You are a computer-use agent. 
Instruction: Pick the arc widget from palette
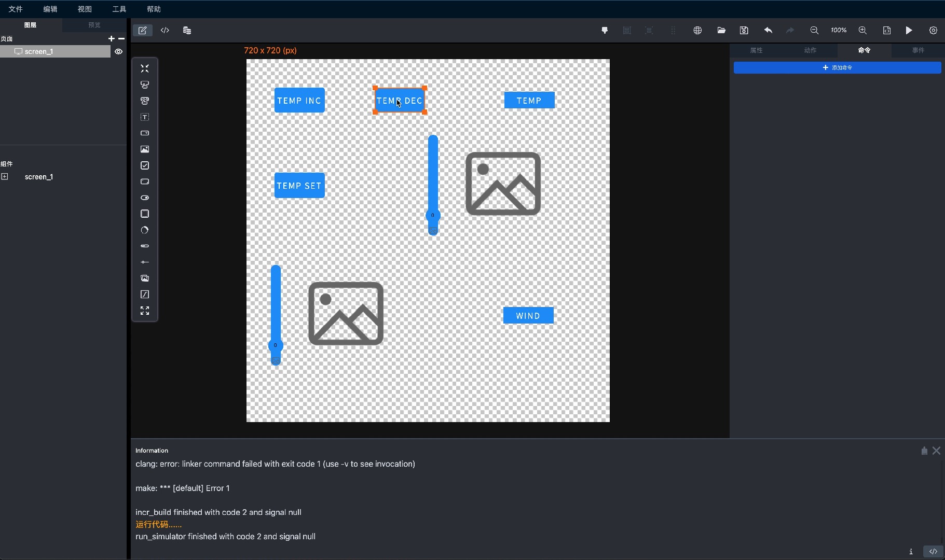(145, 230)
